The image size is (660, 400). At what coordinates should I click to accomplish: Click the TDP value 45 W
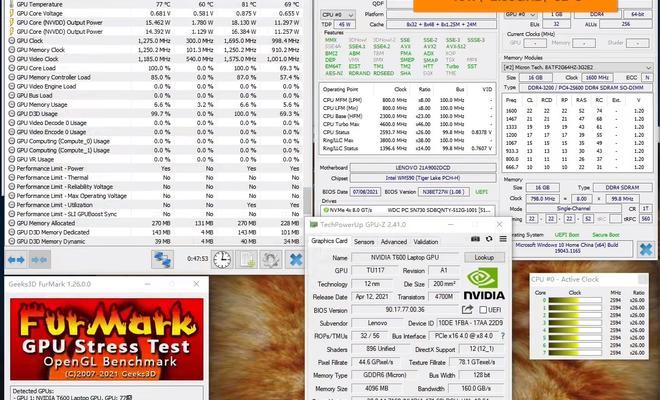point(345,25)
